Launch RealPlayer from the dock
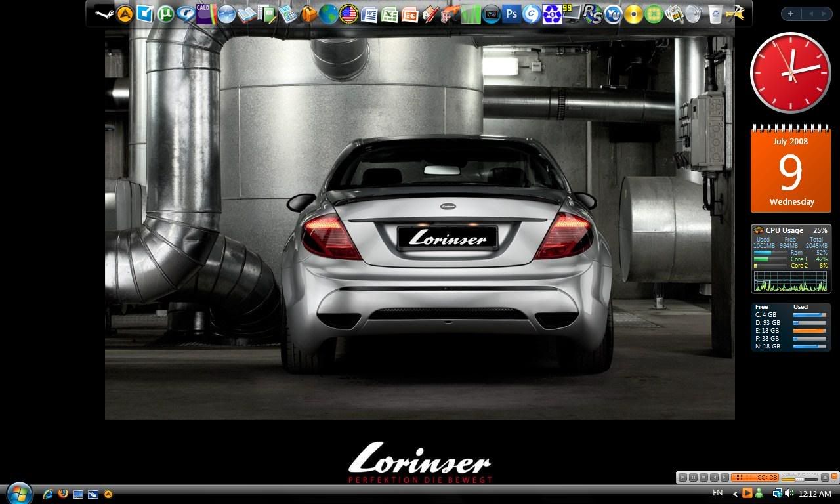 tap(186, 13)
